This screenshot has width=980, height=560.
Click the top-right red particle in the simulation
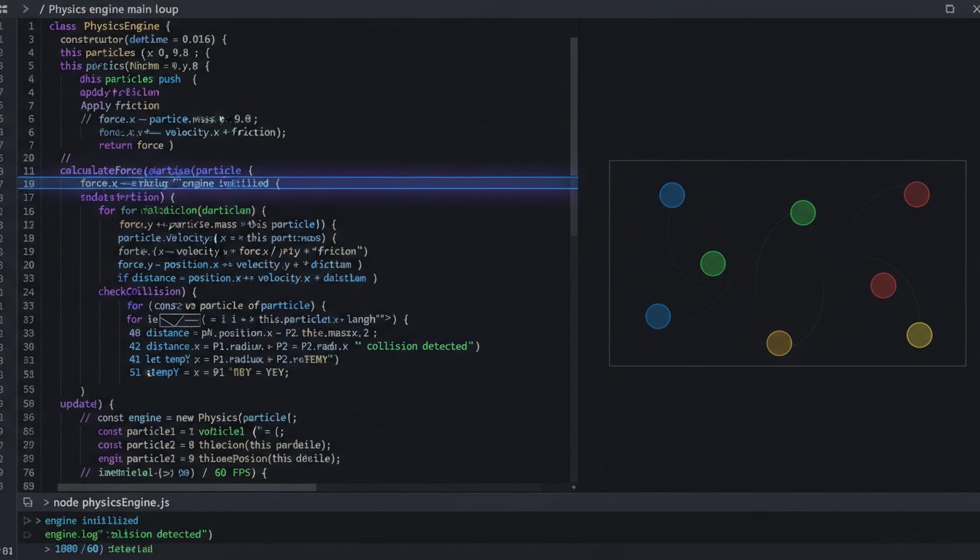click(x=916, y=195)
